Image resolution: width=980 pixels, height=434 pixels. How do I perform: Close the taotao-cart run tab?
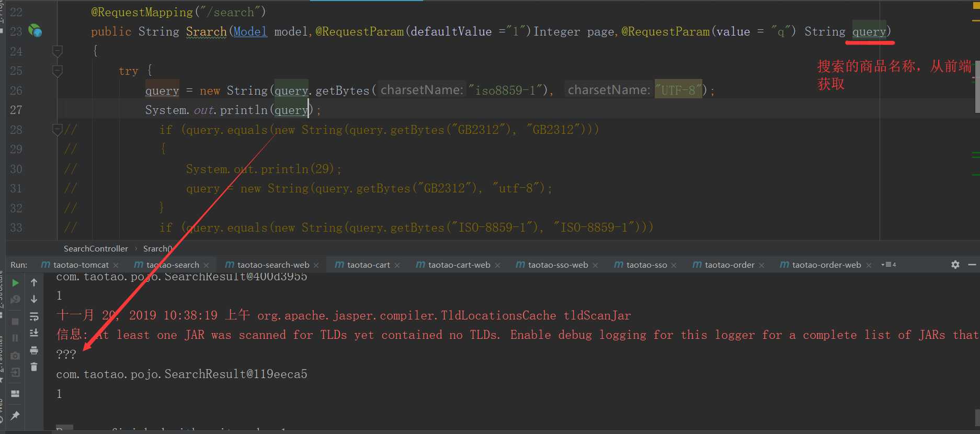click(x=397, y=266)
